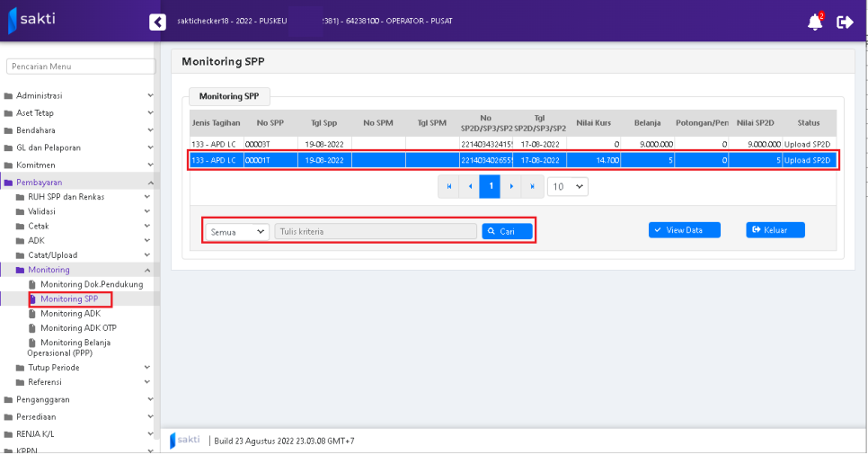The height and width of the screenshot is (455, 868).
Task: Click the sakti logo in header
Action: click(32, 19)
